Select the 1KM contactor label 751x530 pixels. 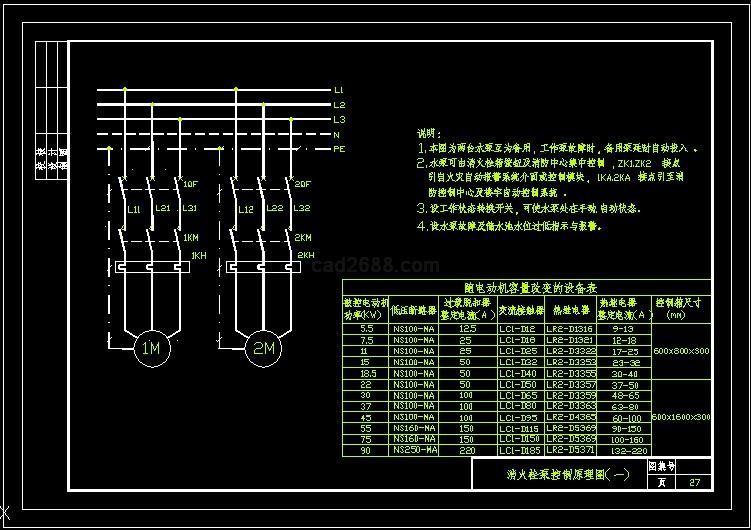(x=190, y=238)
